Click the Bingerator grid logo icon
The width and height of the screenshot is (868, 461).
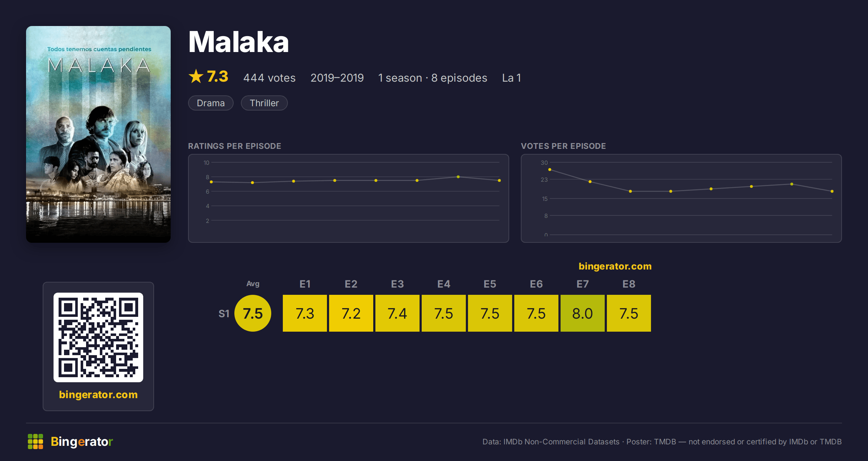coord(35,441)
